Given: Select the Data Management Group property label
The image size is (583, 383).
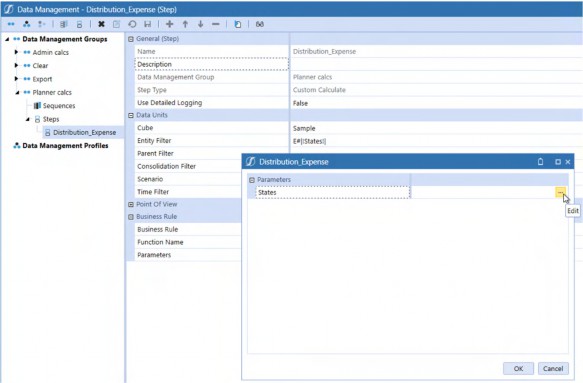Looking at the screenshot, I should [175, 77].
